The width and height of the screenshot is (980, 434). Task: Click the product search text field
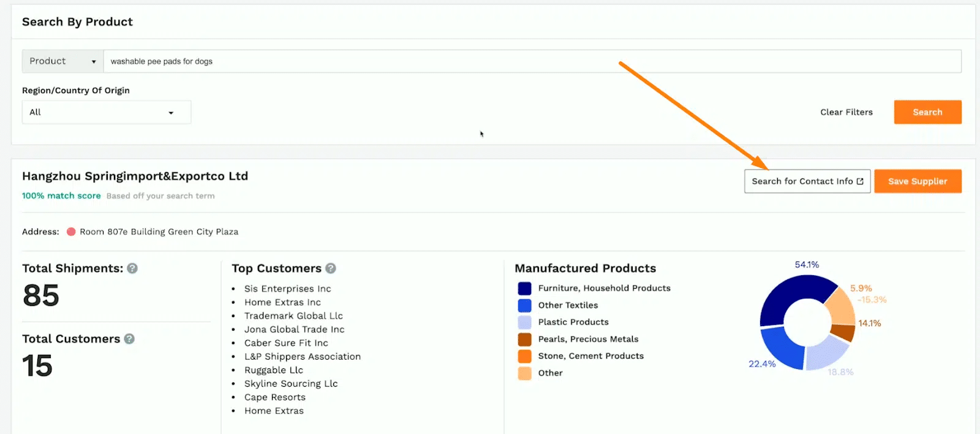[532, 61]
